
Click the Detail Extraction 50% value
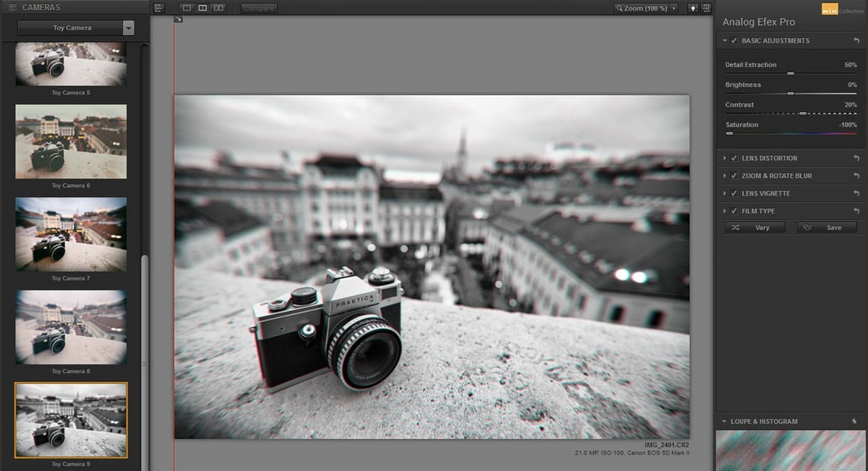point(850,65)
